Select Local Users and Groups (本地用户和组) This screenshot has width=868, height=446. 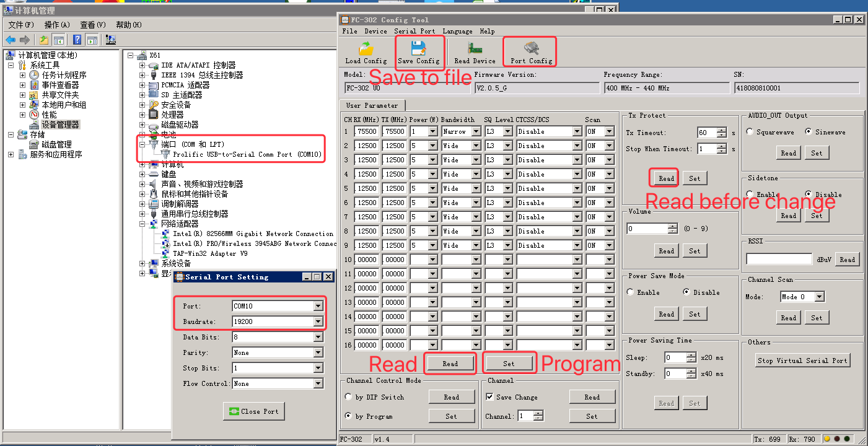64,105
